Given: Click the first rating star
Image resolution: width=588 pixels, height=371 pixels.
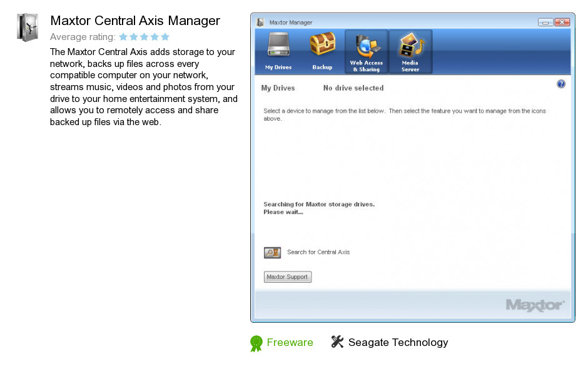Looking at the screenshot, I should click(123, 37).
